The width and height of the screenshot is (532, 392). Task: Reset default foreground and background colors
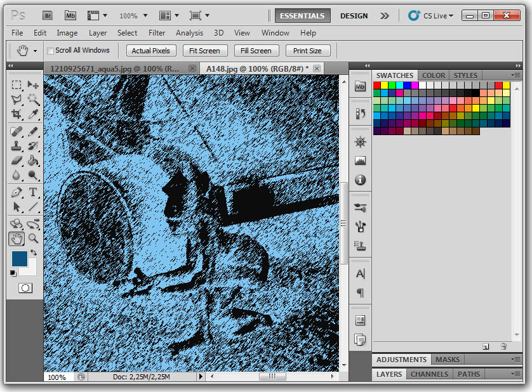tap(13, 273)
